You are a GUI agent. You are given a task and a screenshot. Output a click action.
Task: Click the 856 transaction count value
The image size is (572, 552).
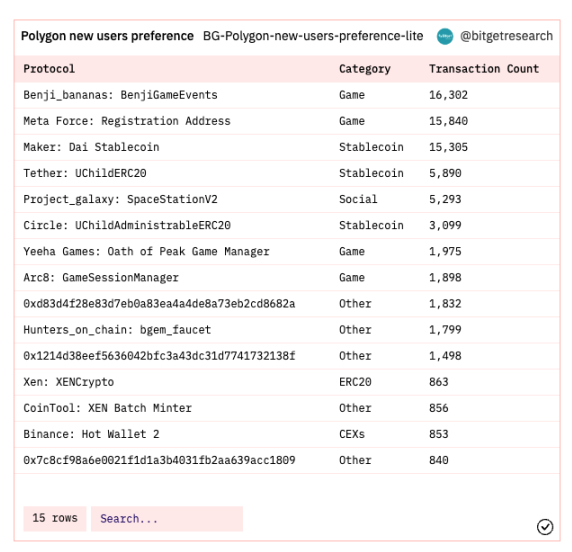pyautogui.click(x=438, y=408)
